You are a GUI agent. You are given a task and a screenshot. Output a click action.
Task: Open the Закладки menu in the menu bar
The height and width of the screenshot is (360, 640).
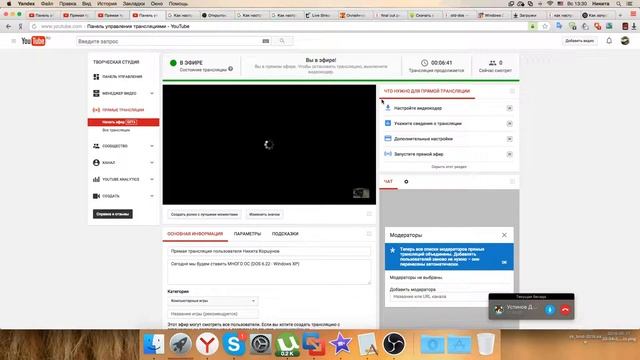(x=134, y=4)
